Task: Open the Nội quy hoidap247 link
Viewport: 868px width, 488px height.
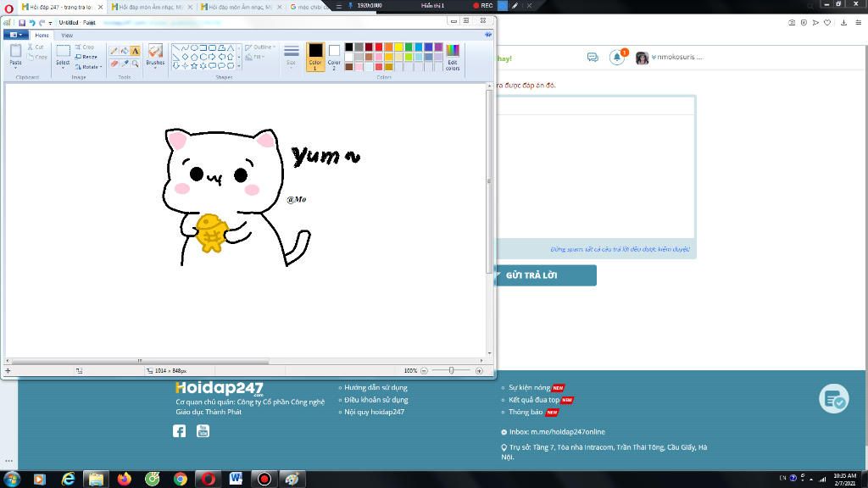Action: [x=374, y=412]
